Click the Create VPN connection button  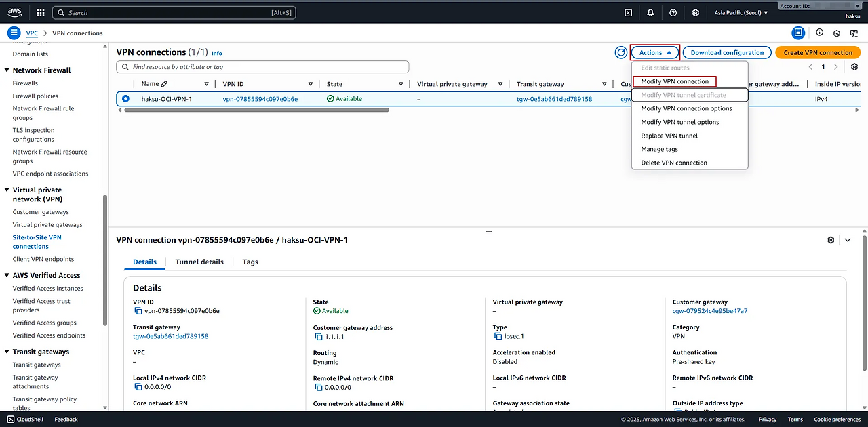[817, 52]
